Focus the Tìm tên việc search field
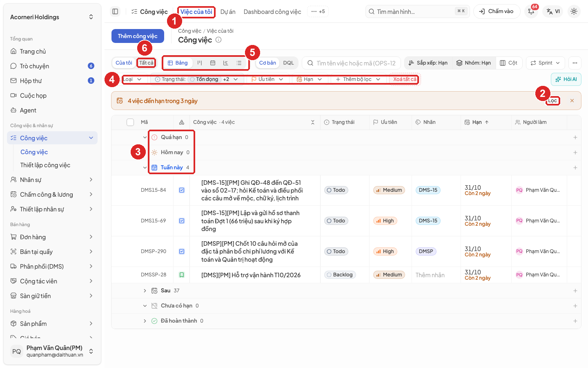This screenshot has height=368, width=588. coord(352,63)
